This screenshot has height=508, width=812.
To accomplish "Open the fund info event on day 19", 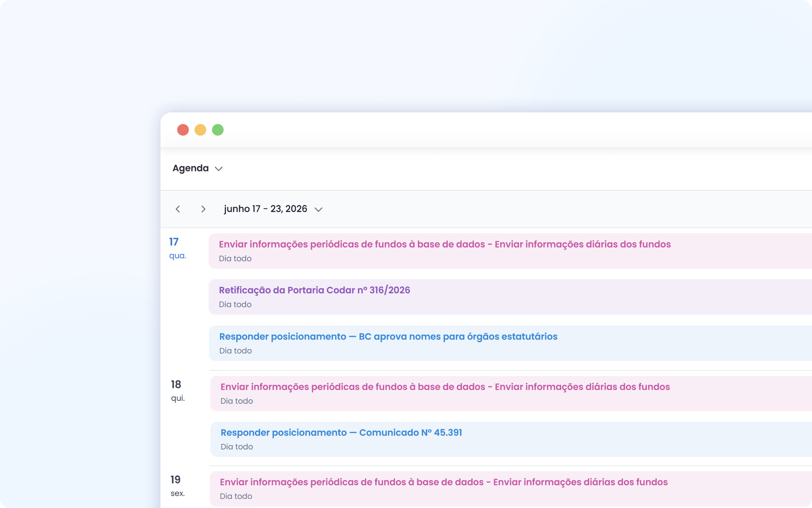I will point(511,489).
